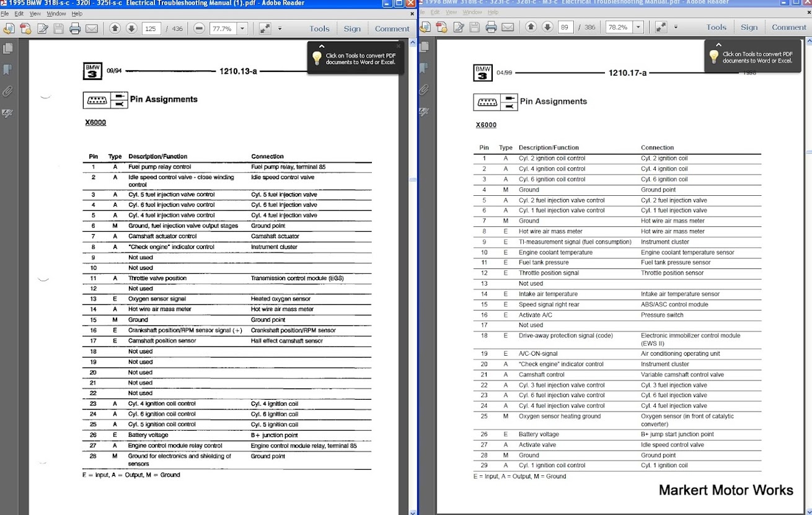
Task: Open Signatures panel in left window sidebar
Action: pyautogui.click(x=7, y=113)
